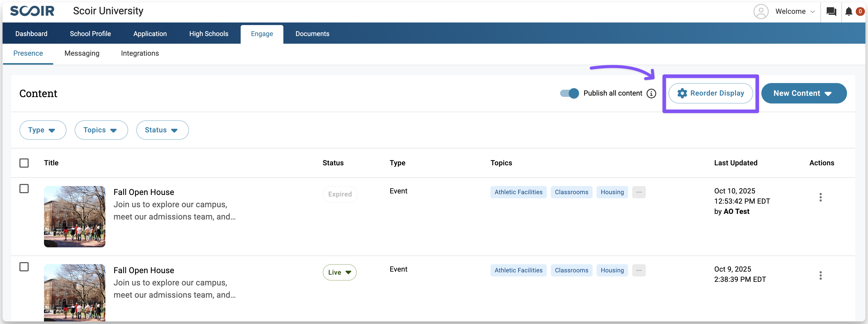Open the Messaging sub-tab
The width and height of the screenshot is (868, 324).
pyautogui.click(x=82, y=53)
